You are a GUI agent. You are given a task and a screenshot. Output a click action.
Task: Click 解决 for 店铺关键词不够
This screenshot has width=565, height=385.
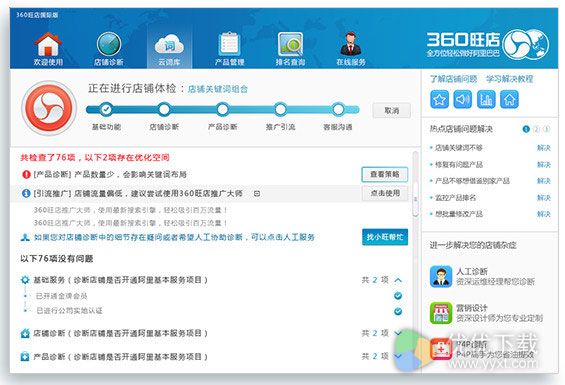pos(544,148)
